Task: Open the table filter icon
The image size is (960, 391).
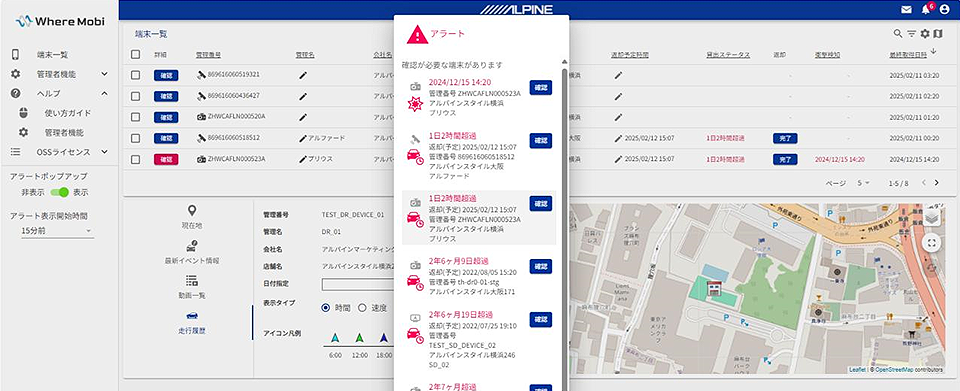Action: tap(912, 34)
